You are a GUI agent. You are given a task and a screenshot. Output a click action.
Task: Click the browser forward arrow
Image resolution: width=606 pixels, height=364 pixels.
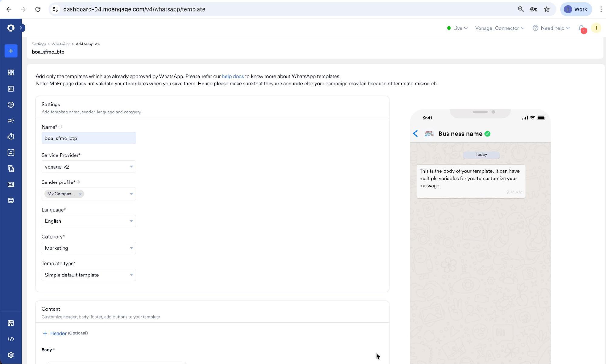(23, 9)
